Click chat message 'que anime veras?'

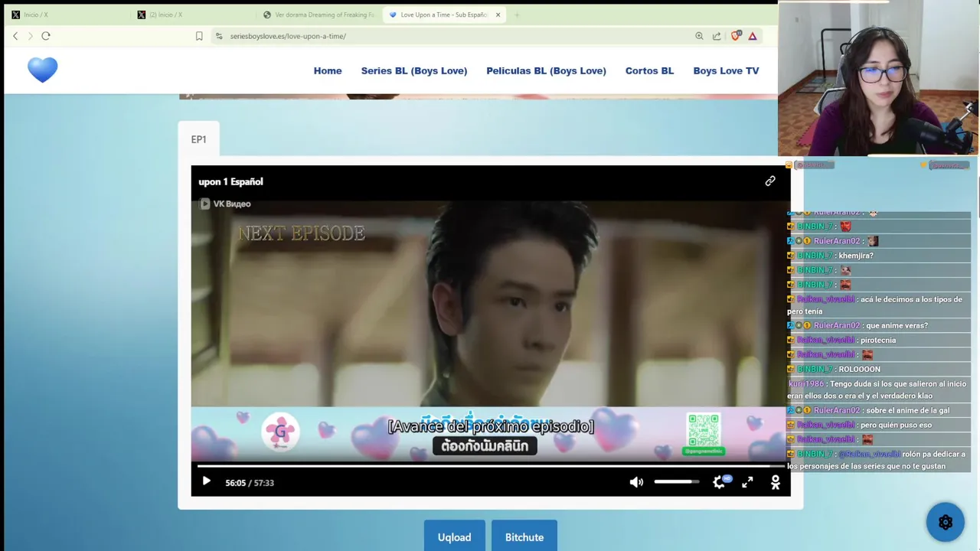tap(897, 325)
